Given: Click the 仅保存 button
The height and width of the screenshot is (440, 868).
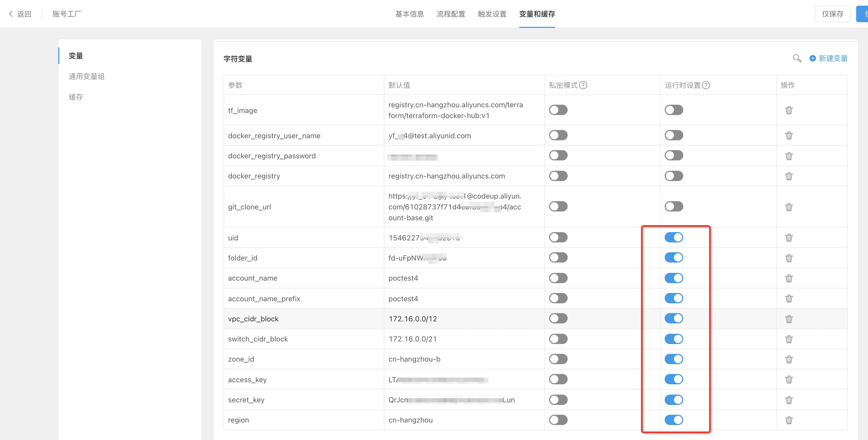Looking at the screenshot, I should click(832, 14).
